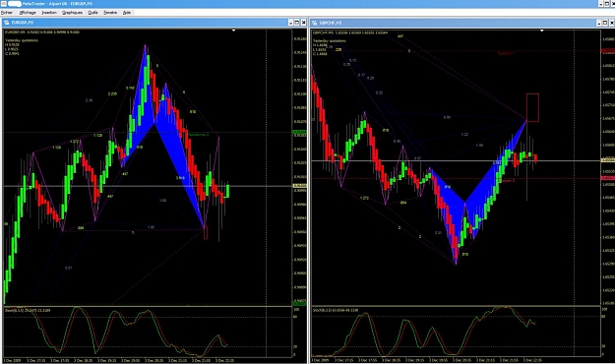Select the GBPCHF,M5 window title text
Image resolution: width=615 pixels, height=364 pixels.
tap(331, 23)
